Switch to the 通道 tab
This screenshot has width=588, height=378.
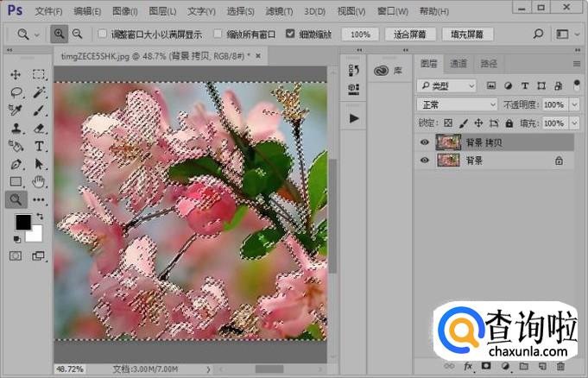click(458, 64)
